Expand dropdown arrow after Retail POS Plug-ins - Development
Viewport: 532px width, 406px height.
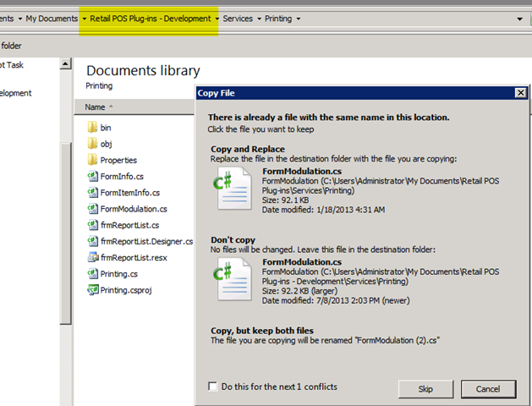[217, 18]
